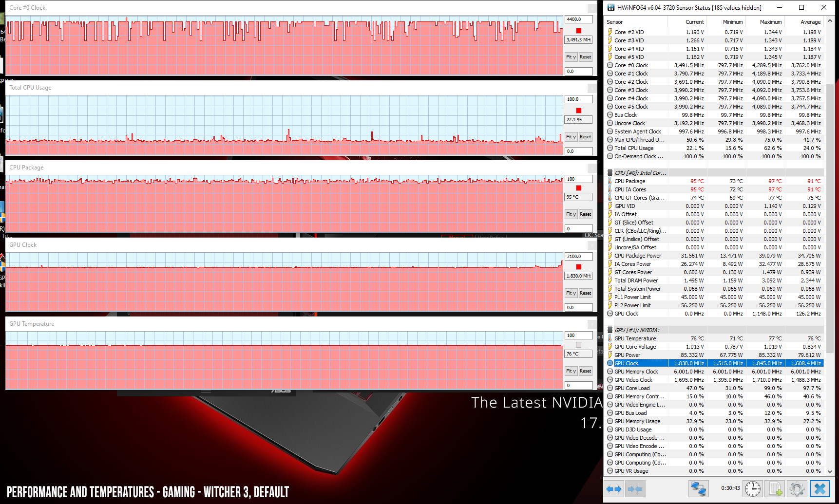Viewport: 839px width, 504px height.
Task: Select the GPU Video Clock row
Action: tap(715, 380)
